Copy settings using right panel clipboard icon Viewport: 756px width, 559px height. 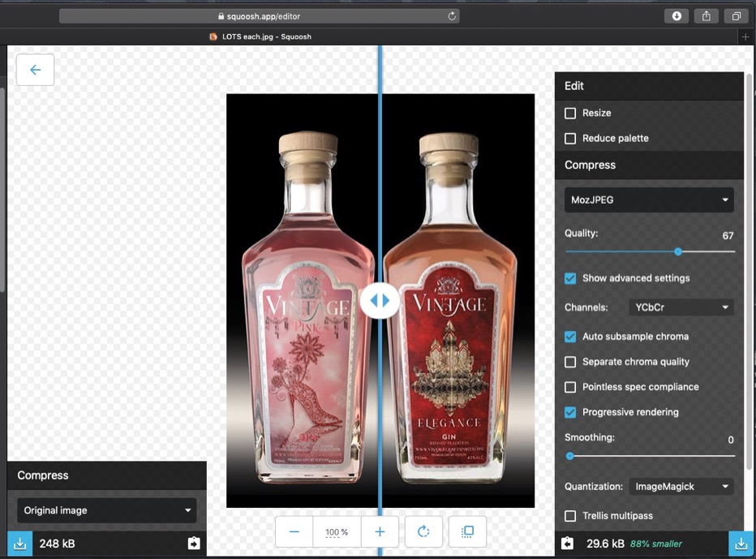coord(568,544)
